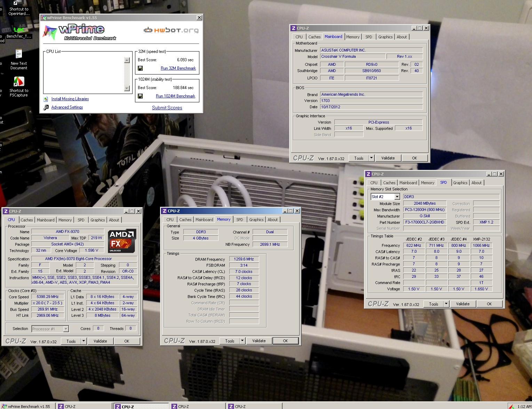Viewport: 532px width, 409px height.
Task: Switch to the Memory tab in CPU-Z SPD window
Action: pyautogui.click(x=427, y=183)
